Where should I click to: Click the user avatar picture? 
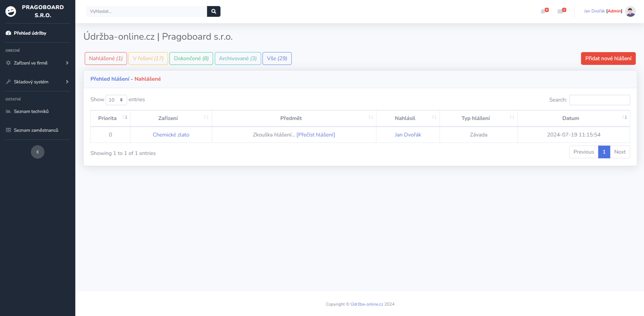[x=631, y=11]
